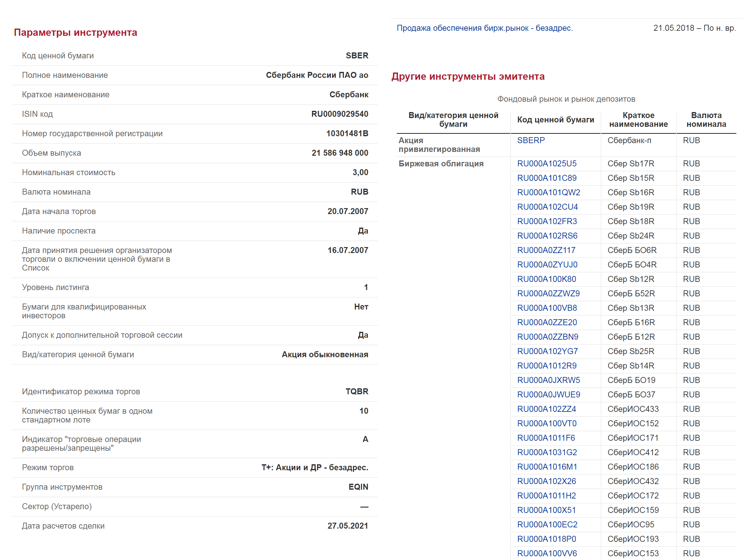747x560 pixels.
Task: Open the RU000A0ZZ117 bond link
Action: pyautogui.click(x=546, y=250)
